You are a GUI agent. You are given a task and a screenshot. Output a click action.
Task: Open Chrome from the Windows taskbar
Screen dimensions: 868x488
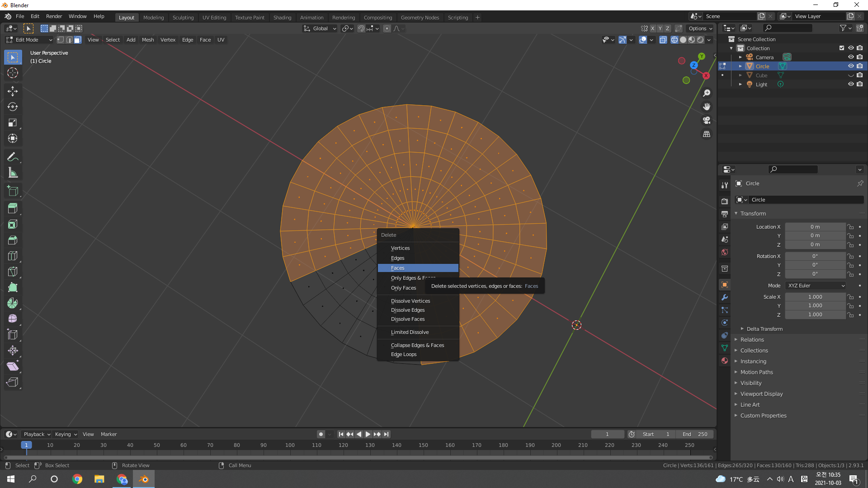pyautogui.click(x=77, y=479)
